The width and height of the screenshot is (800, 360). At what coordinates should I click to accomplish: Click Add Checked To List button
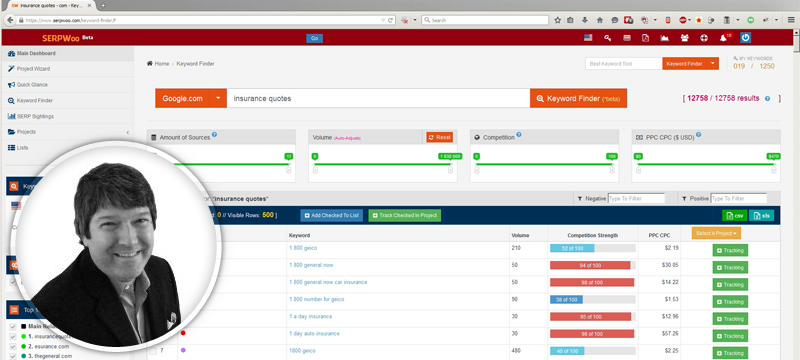[332, 216]
